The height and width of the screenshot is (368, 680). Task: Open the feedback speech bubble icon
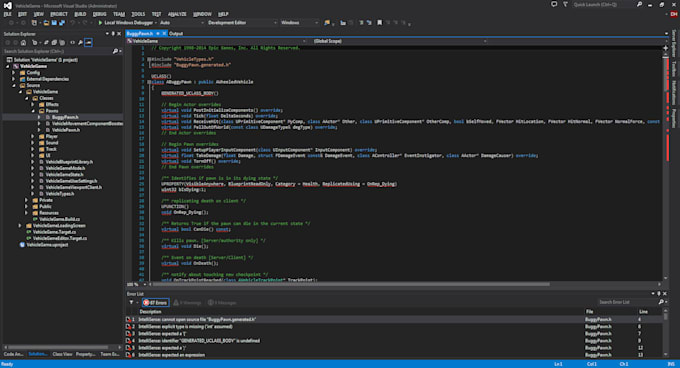point(554,4)
